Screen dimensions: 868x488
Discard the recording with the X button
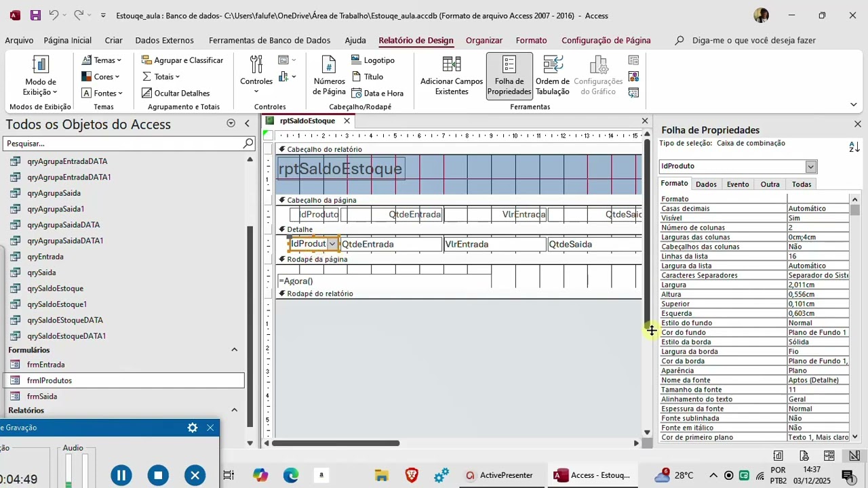coord(195,475)
